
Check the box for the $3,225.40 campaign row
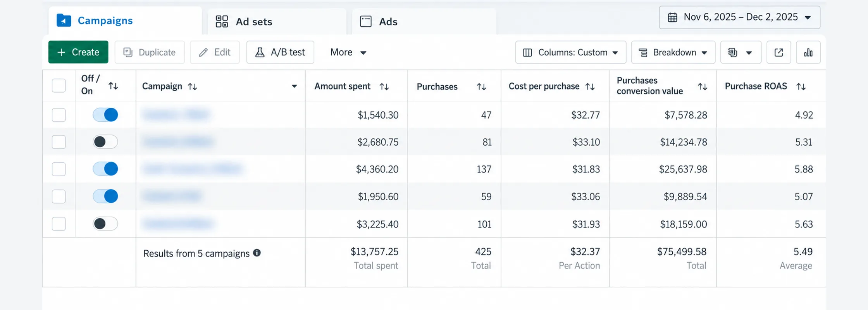(x=59, y=224)
